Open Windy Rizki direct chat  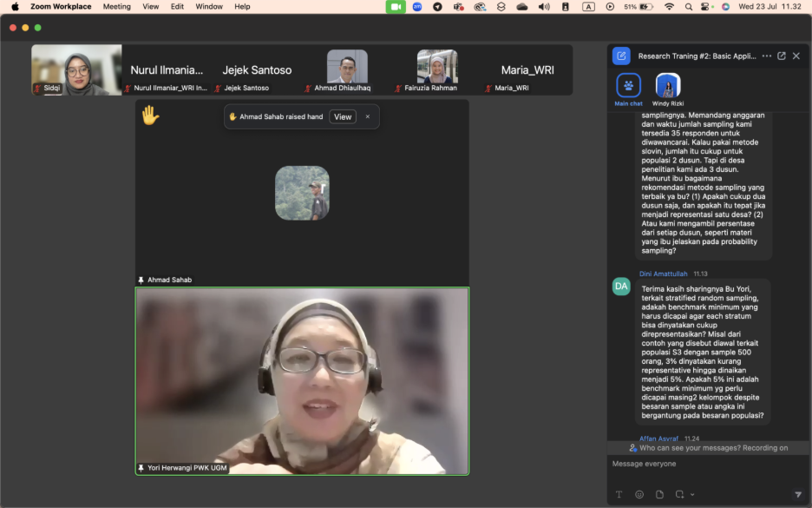[x=667, y=89]
